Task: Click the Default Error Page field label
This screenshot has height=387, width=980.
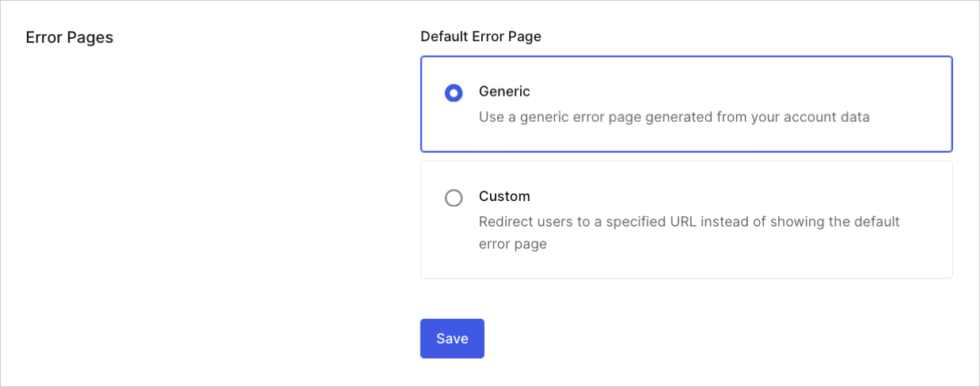Action: pyautogui.click(x=481, y=36)
